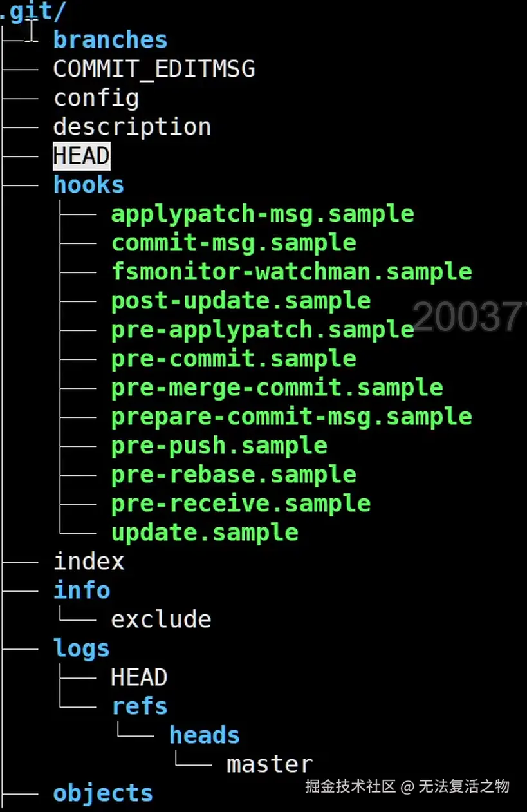Select the description file

tap(132, 127)
